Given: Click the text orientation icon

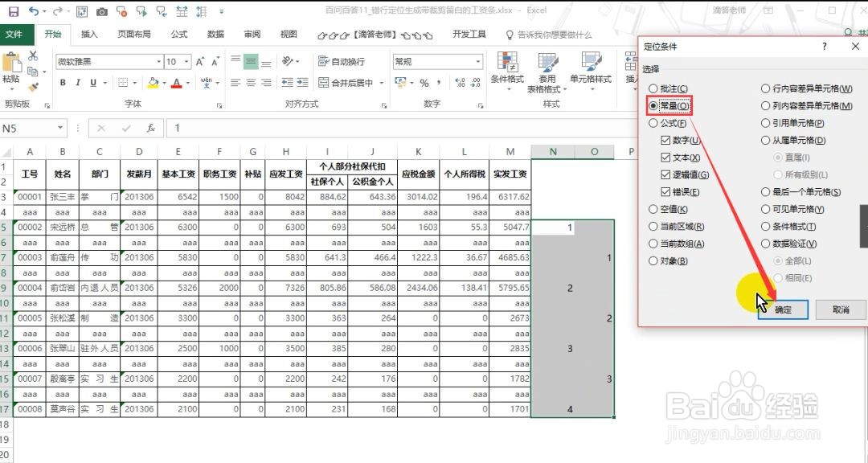Looking at the screenshot, I should click(x=287, y=61).
